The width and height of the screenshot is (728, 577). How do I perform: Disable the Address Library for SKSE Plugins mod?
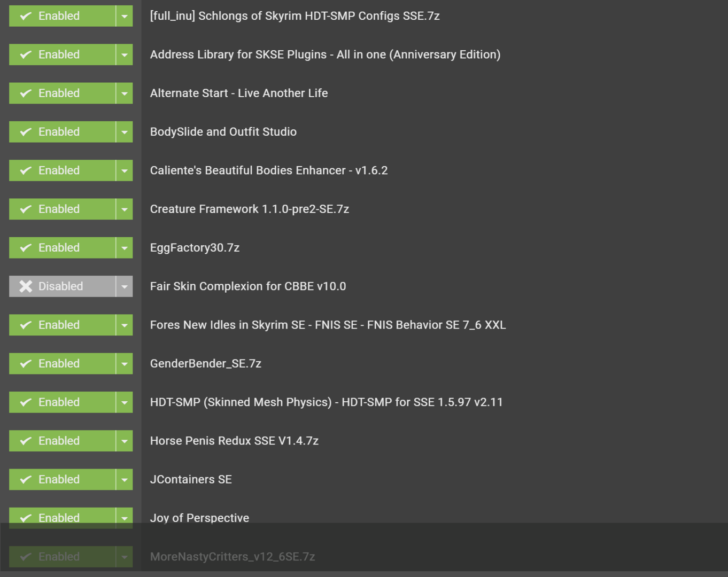(x=62, y=54)
